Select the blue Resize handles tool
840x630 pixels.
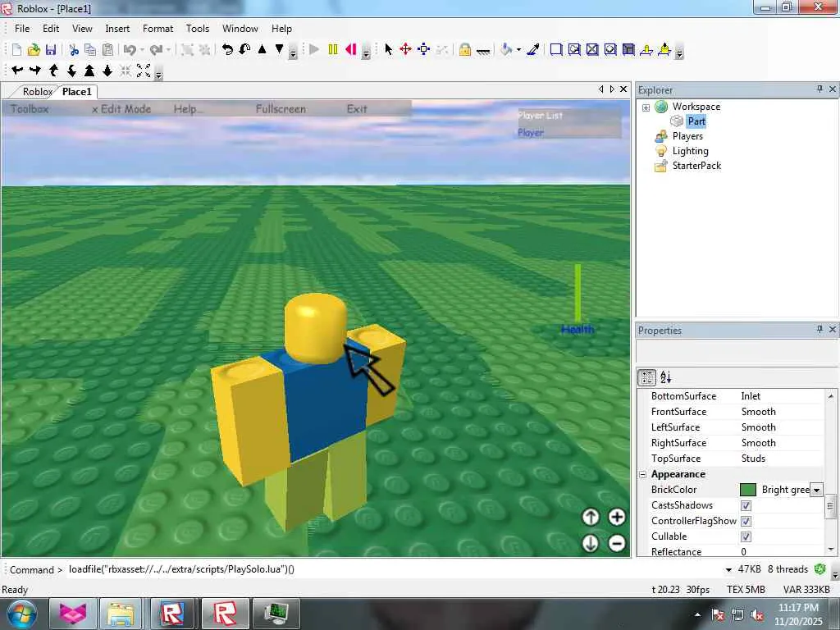(424, 50)
